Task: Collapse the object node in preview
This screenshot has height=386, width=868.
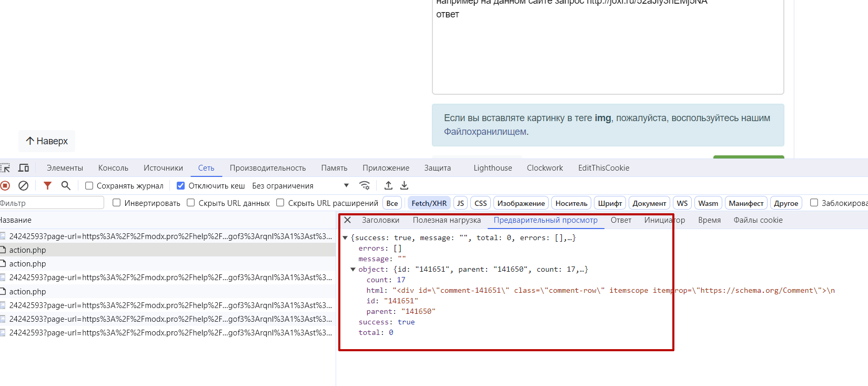Action: [353, 270]
